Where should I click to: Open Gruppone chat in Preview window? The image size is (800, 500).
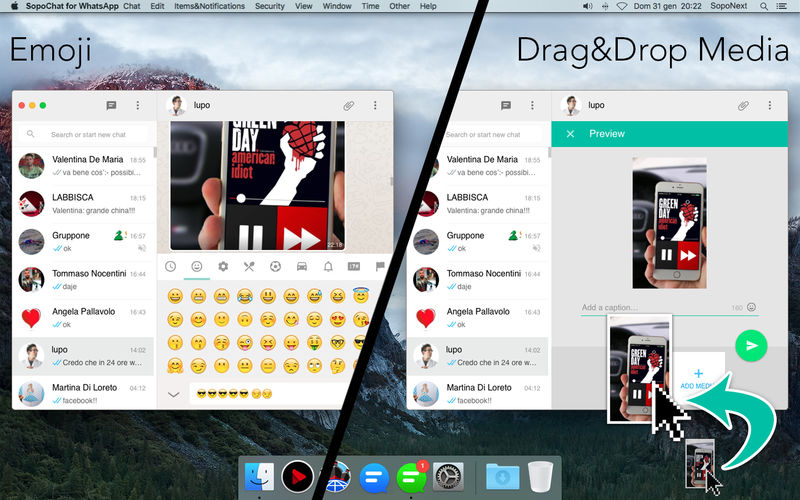[480, 242]
